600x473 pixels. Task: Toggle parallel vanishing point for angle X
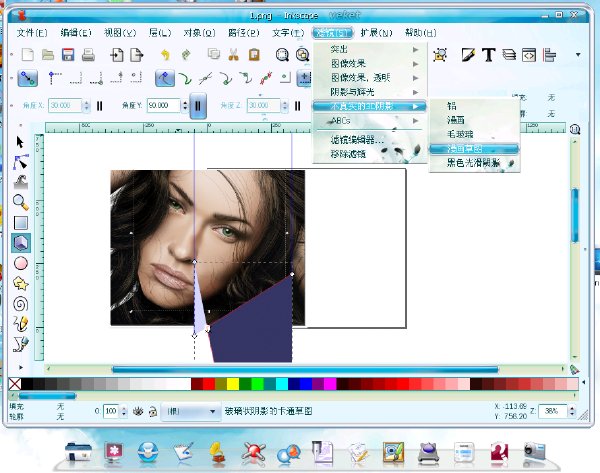click(x=99, y=105)
